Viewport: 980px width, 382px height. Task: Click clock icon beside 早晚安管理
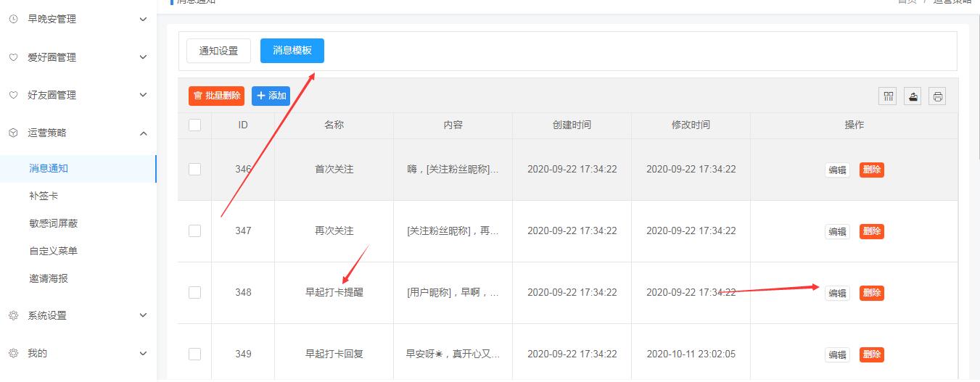pyautogui.click(x=13, y=20)
